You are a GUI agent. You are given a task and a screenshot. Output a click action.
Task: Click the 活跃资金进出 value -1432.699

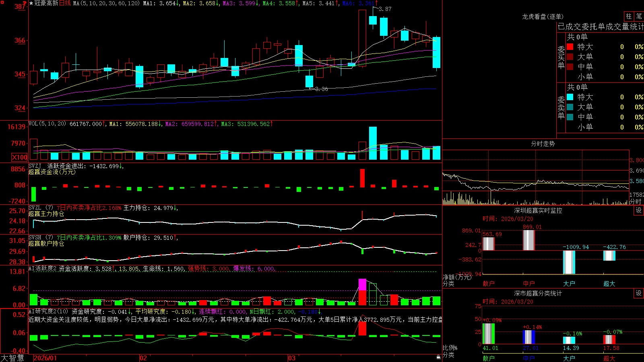click(x=104, y=166)
